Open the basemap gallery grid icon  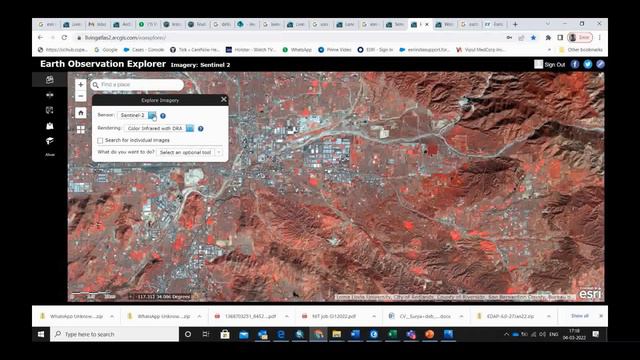coord(80,129)
